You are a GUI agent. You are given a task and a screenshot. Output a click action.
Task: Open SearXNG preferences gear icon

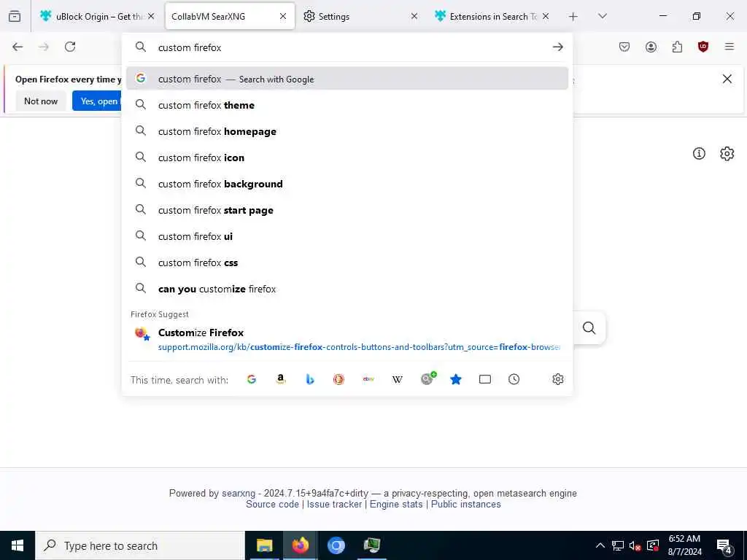(x=727, y=153)
